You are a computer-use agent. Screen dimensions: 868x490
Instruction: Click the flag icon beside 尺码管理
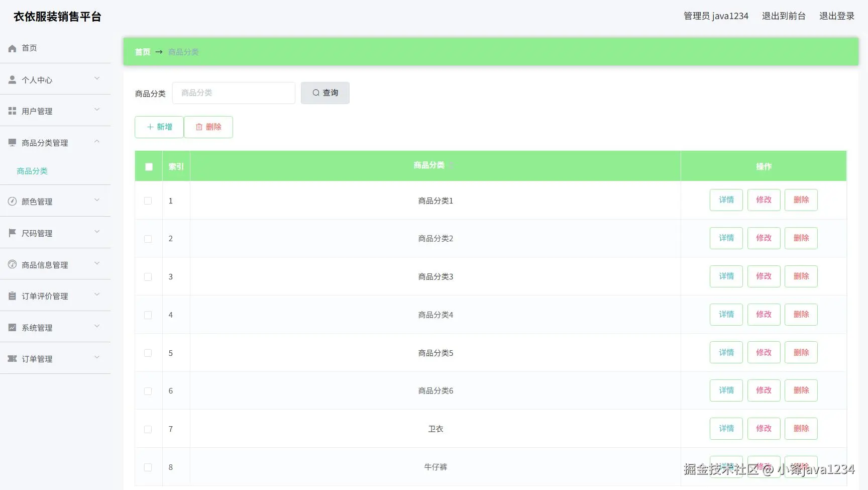point(13,233)
